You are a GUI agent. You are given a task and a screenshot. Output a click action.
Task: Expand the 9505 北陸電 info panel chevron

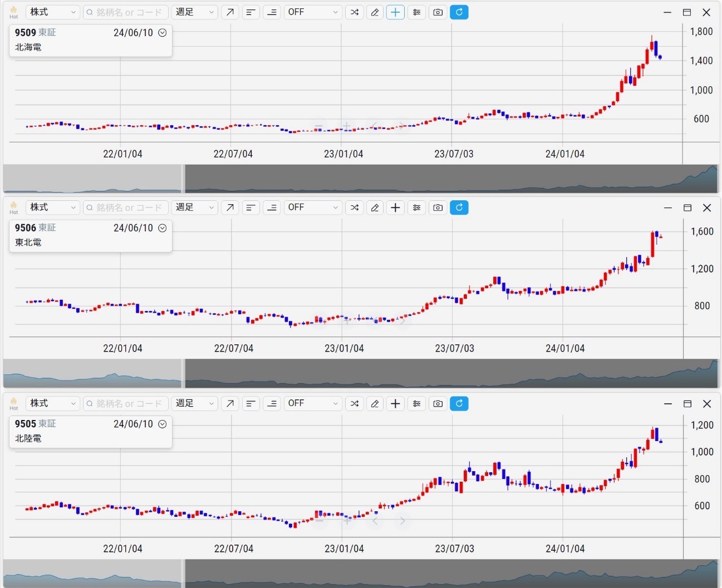[163, 424]
